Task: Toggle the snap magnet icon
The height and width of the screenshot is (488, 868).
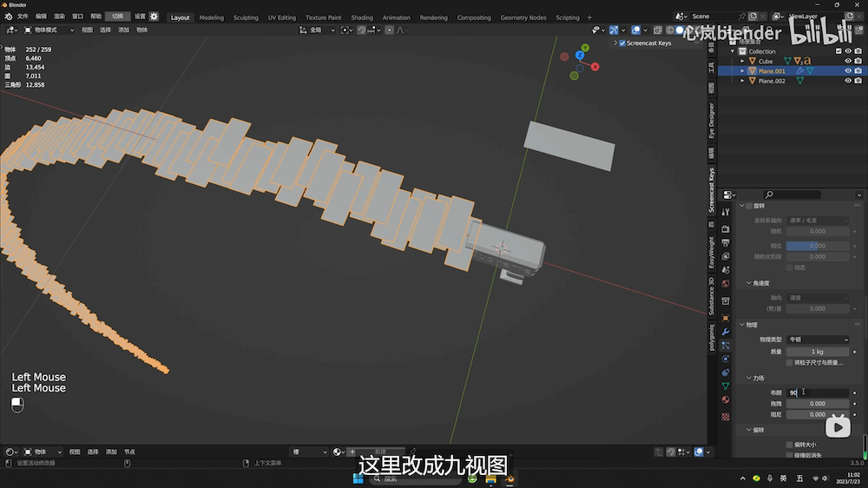Action: [361, 30]
